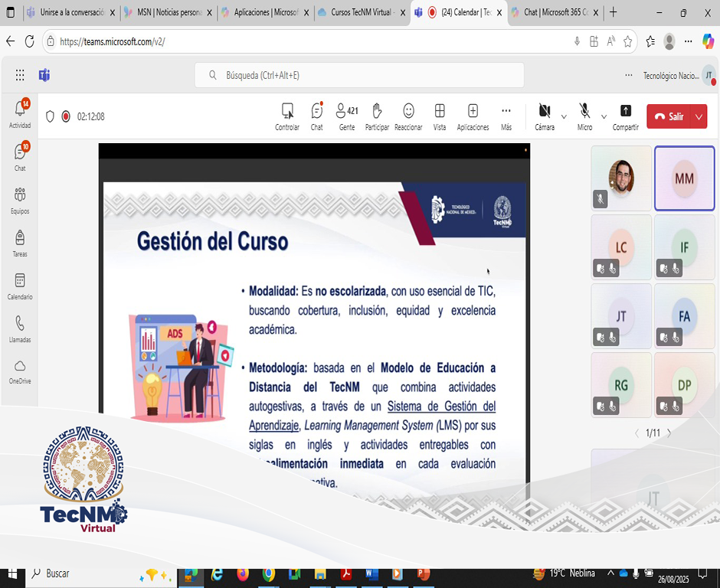Image resolution: width=720 pixels, height=588 pixels.
Task: Share screen using Compartir button
Action: point(626,116)
